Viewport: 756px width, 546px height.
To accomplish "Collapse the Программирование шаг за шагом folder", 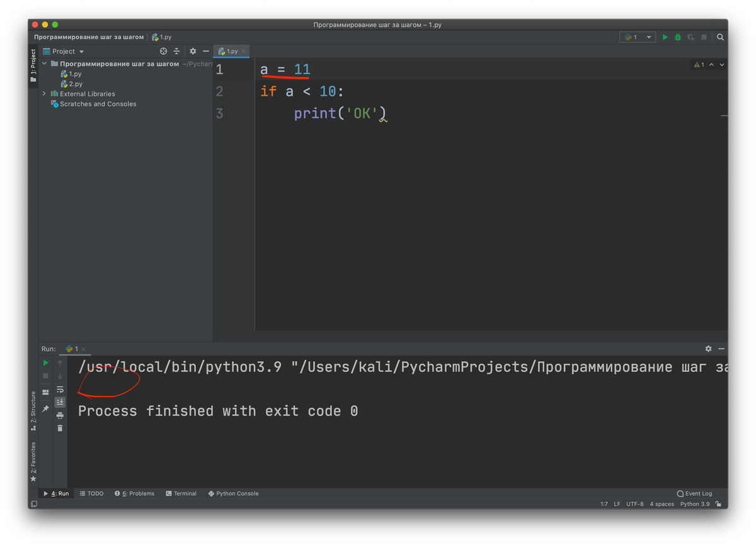I will click(44, 64).
